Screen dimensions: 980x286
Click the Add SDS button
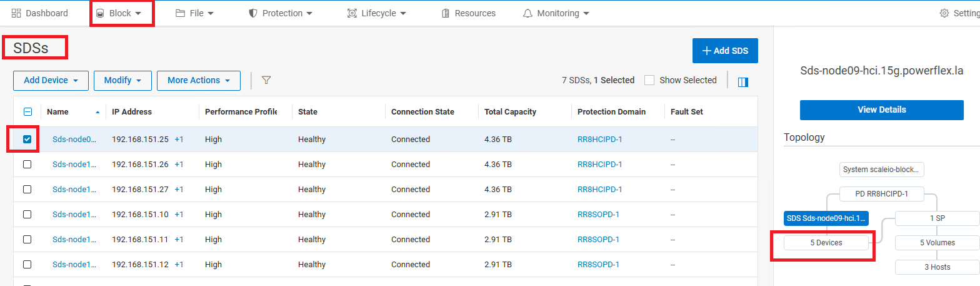point(725,51)
